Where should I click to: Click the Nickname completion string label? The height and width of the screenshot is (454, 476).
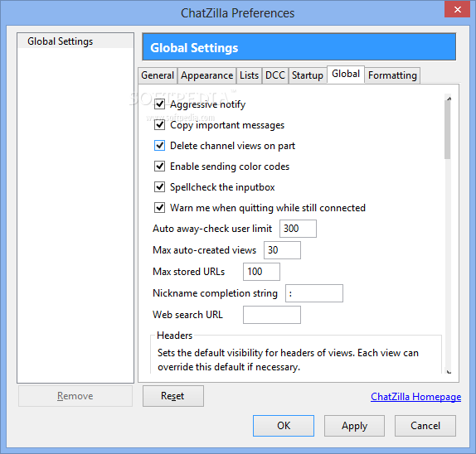tap(215, 293)
